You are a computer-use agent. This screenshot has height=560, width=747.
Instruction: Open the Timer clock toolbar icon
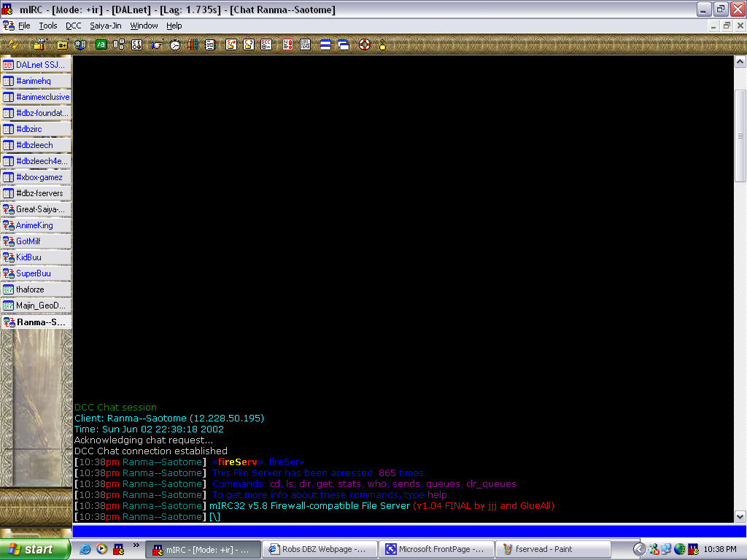(x=175, y=44)
